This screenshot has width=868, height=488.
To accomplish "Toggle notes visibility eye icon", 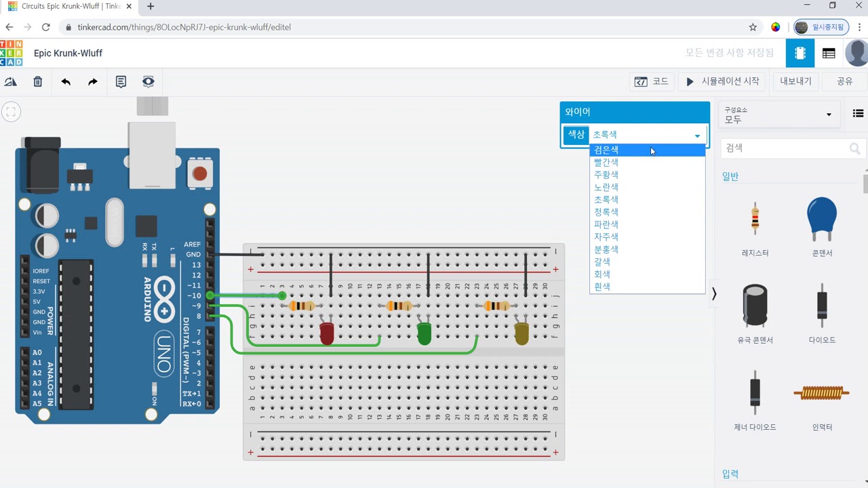I will tap(149, 82).
